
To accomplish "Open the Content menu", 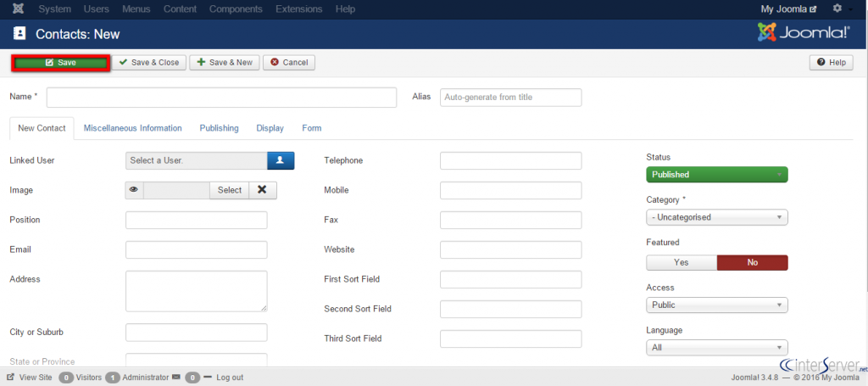I will click(x=180, y=8).
